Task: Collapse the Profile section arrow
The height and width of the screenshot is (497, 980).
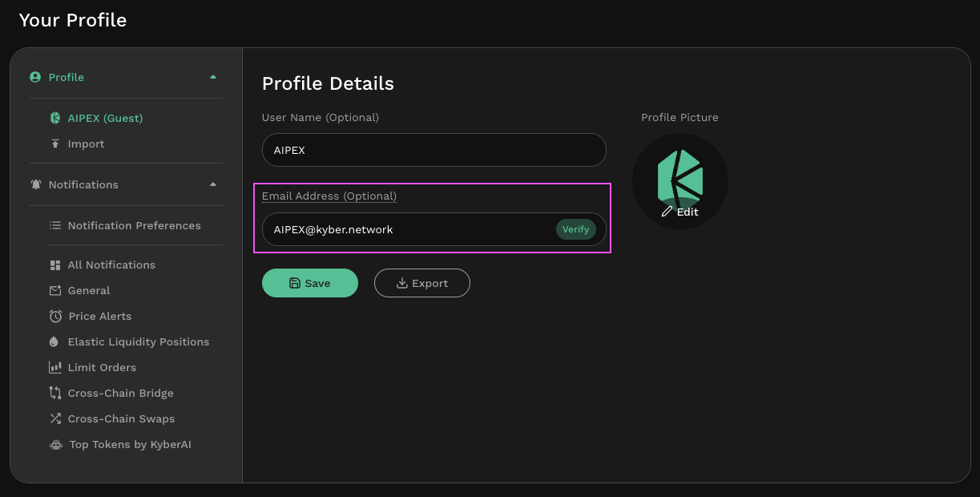Action: pos(213,77)
